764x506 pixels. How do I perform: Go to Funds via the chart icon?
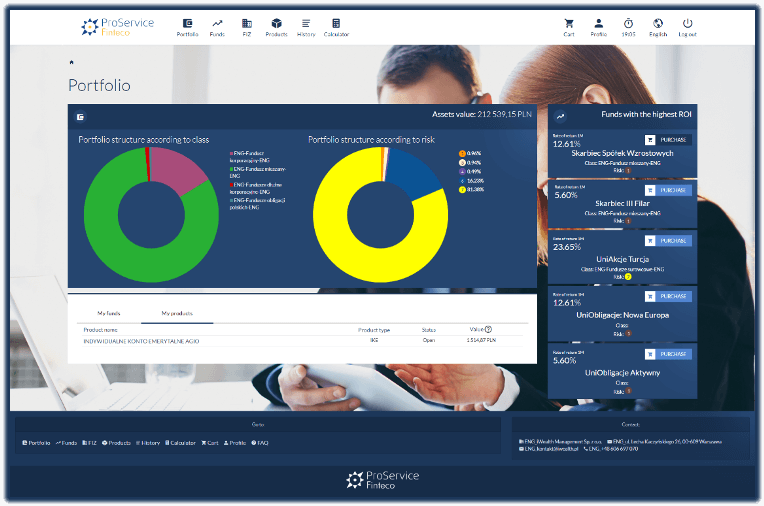tap(217, 24)
